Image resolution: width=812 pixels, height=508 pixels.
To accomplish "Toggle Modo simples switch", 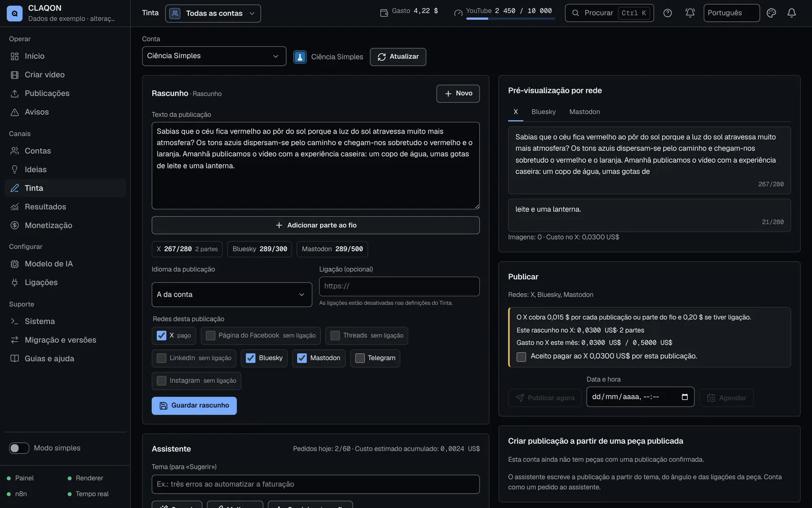I will click(x=19, y=448).
